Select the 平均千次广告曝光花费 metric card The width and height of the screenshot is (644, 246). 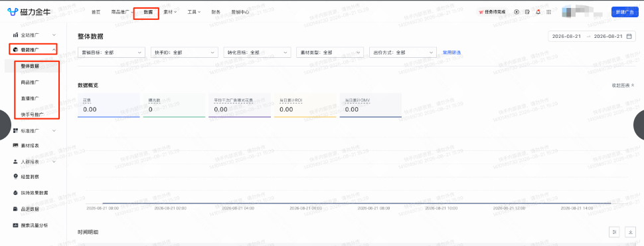pyautogui.click(x=240, y=106)
